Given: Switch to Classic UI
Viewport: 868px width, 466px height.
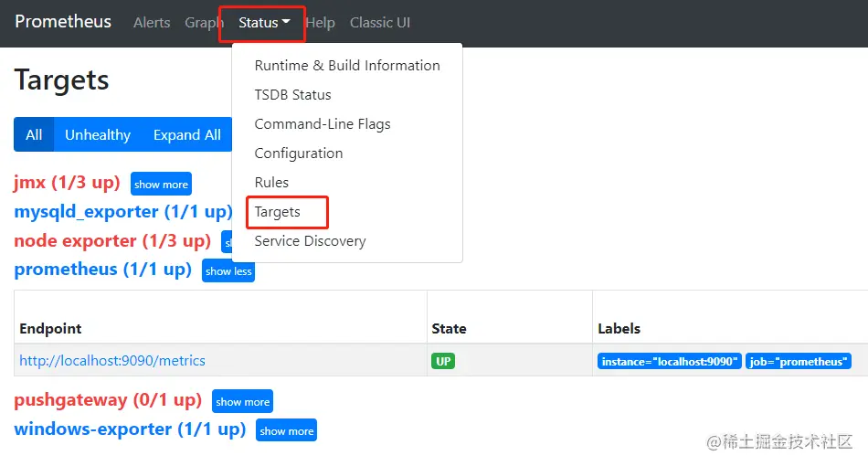Looking at the screenshot, I should coord(380,23).
